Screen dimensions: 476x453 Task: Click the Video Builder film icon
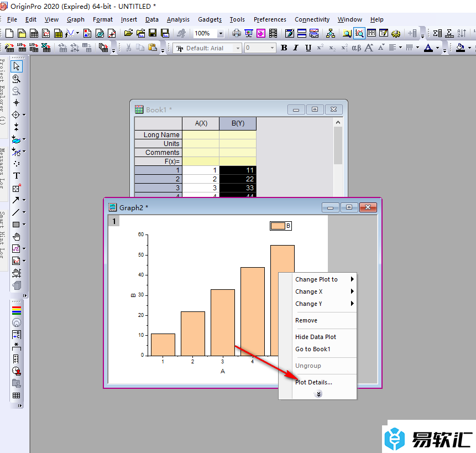point(273,33)
